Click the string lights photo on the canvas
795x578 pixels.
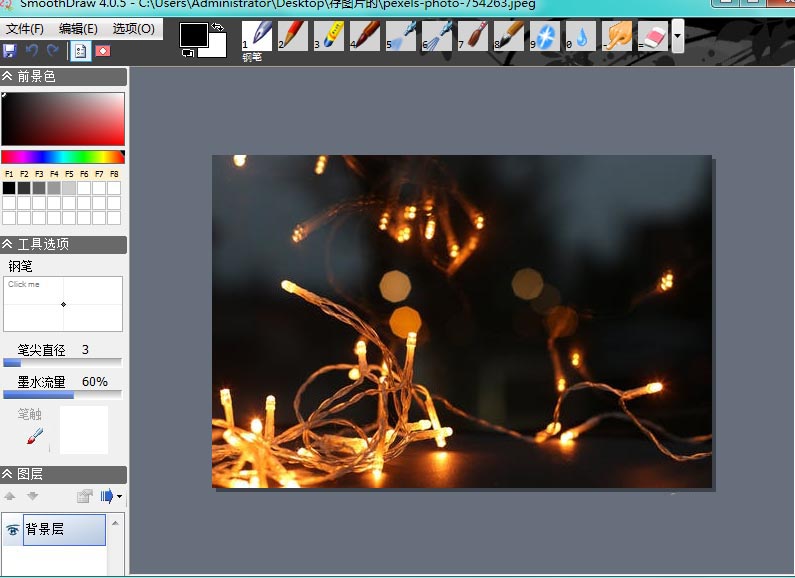pos(461,321)
